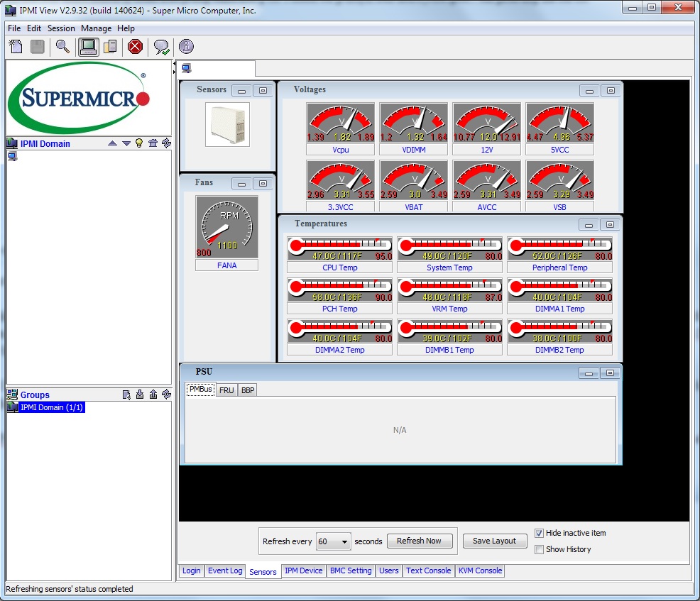The height and width of the screenshot is (601, 700).
Task: Click the new document toolbar icon
Action: point(16,47)
